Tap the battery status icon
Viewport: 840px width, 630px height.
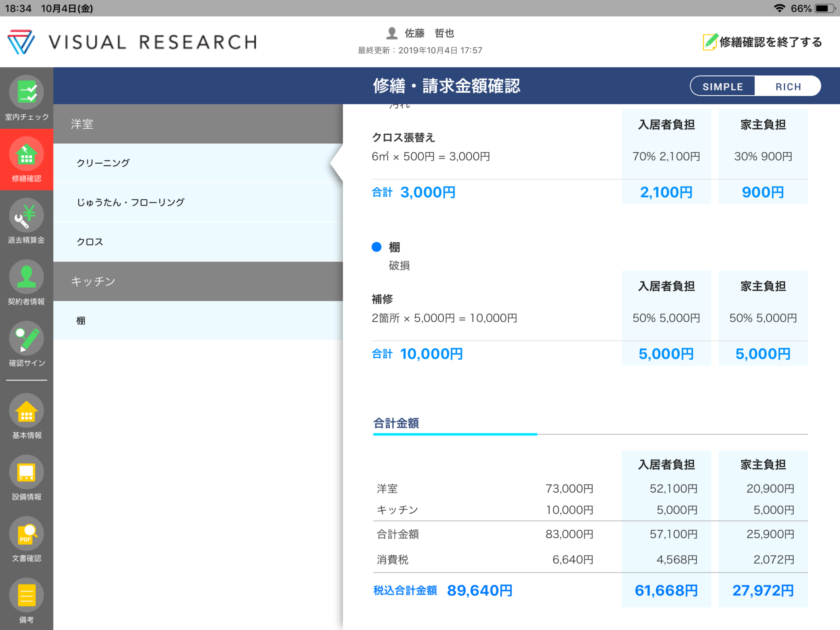coord(825,8)
